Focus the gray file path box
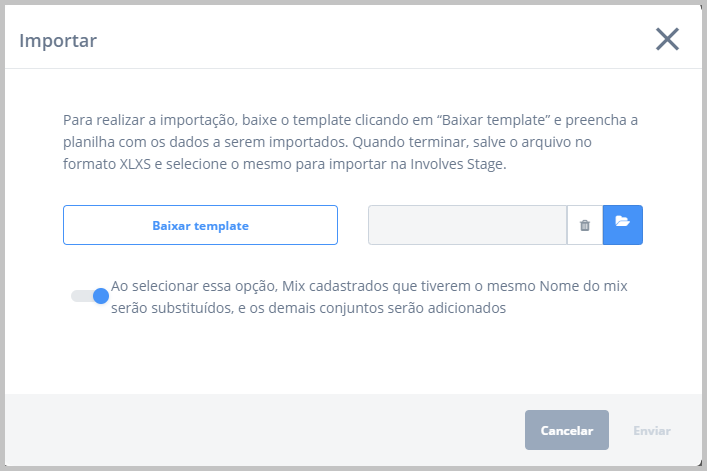Image resolution: width=707 pixels, height=471 pixels. [x=467, y=225]
